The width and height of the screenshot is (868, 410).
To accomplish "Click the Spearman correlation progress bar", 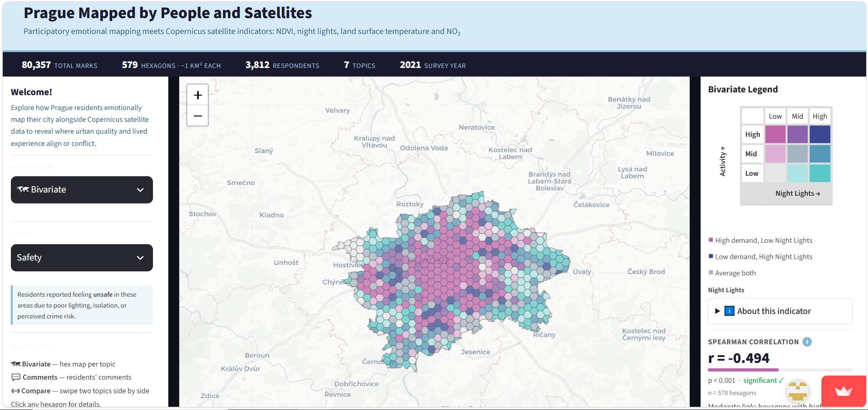I will [780, 370].
